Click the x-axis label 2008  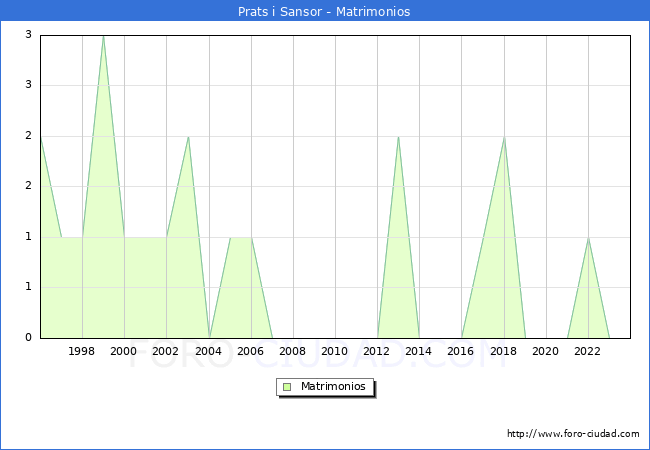click(292, 351)
